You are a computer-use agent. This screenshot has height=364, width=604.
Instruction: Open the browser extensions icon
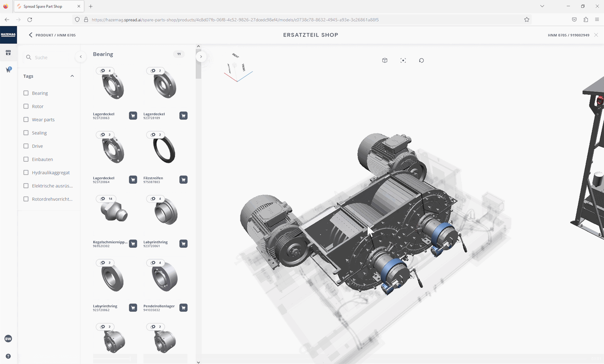click(x=585, y=20)
